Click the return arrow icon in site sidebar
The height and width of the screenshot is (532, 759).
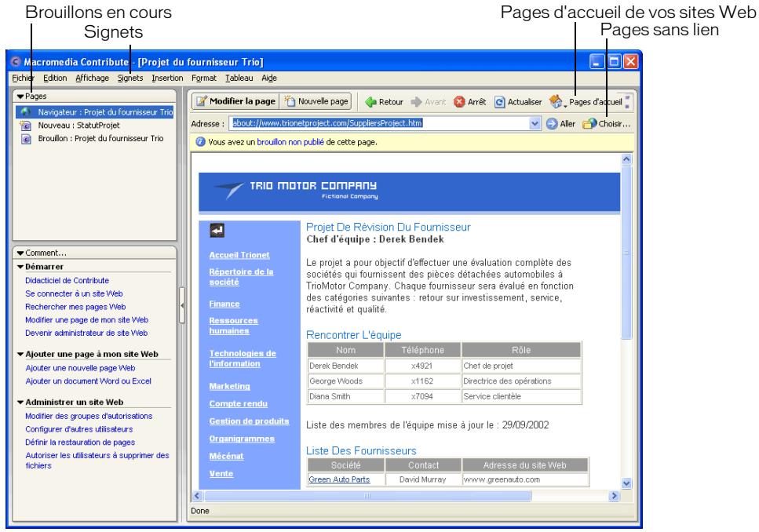[217, 231]
